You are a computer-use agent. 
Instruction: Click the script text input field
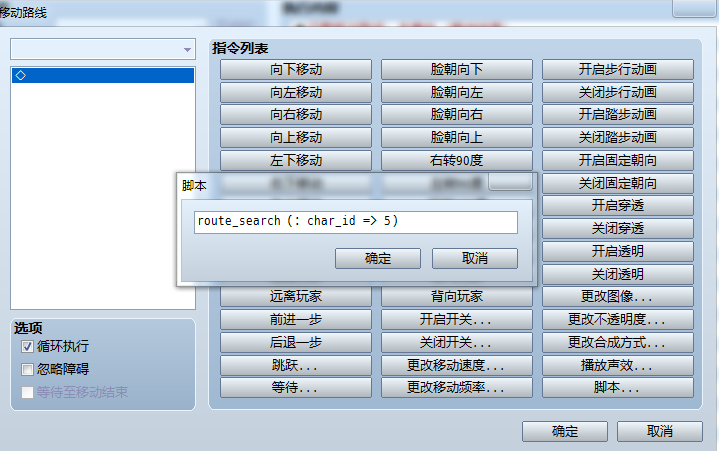(x=356, y=222)
